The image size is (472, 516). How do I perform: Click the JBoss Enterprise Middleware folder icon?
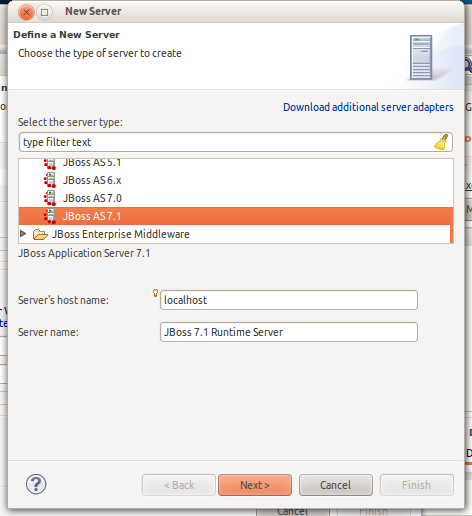[x=40, y=234]
